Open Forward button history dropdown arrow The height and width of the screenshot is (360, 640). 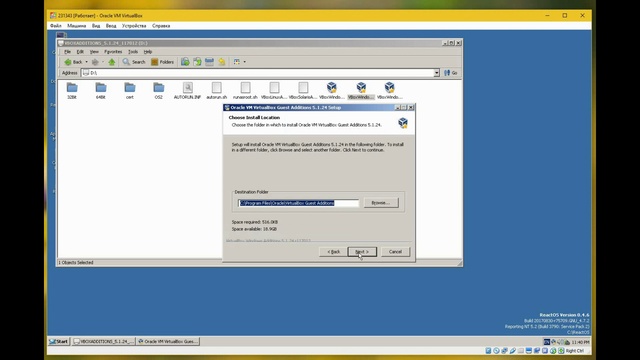click(102, 62)
